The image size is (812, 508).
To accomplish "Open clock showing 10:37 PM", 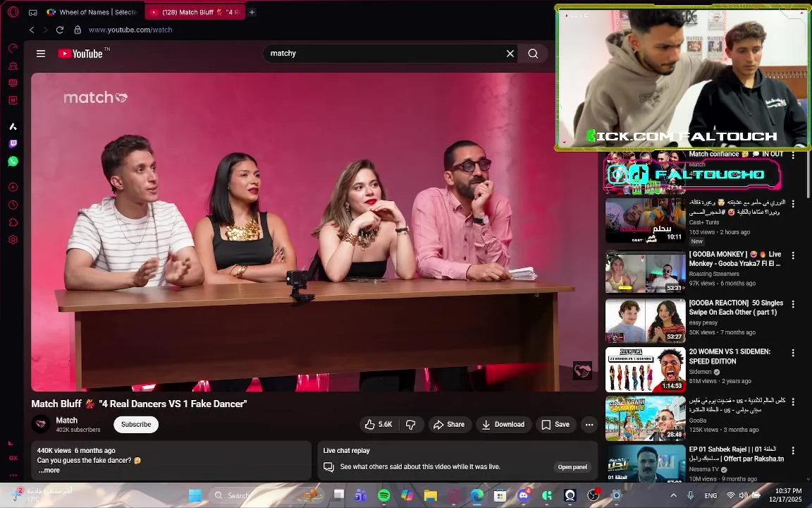I will click(788, 490).
